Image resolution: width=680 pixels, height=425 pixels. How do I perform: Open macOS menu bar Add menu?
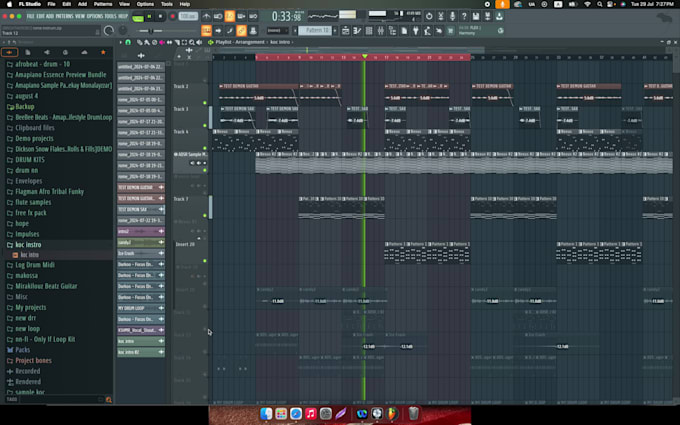coord(82,4)
